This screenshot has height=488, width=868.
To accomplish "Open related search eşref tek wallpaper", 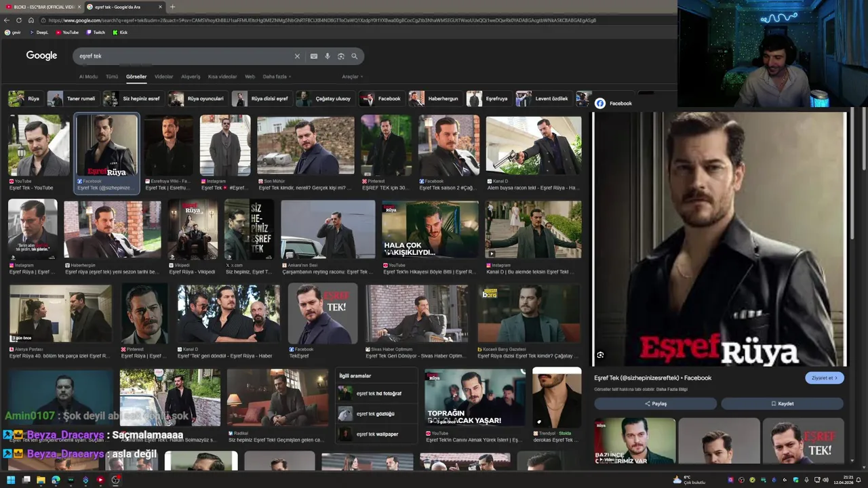I will click(x=376, y=434).
